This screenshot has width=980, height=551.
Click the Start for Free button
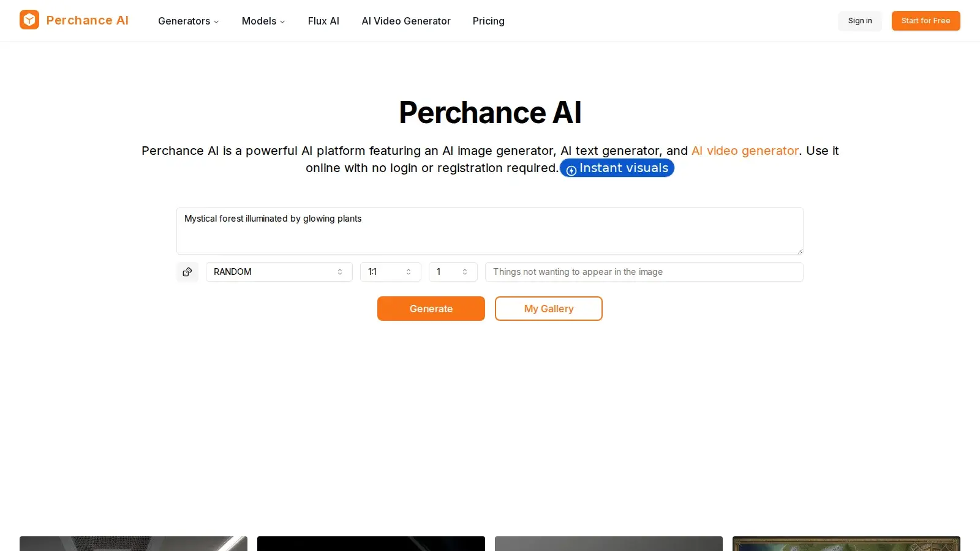(925, 21)
